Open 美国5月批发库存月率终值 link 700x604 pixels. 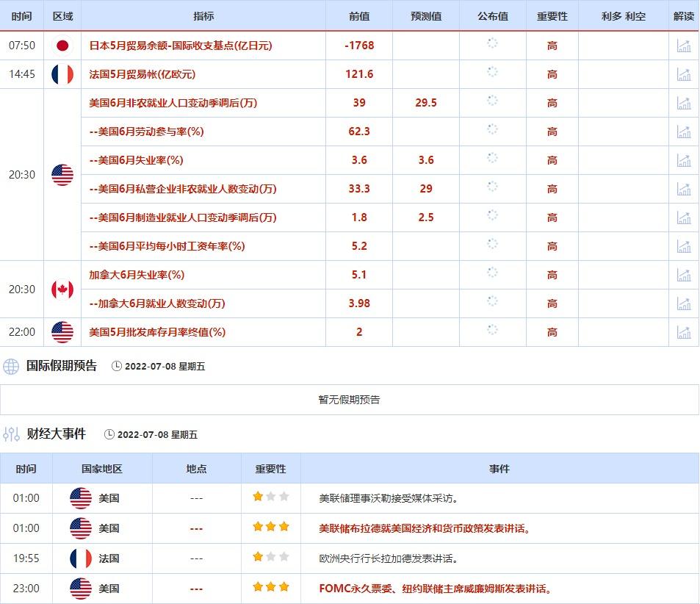click(x=157, y=332)
